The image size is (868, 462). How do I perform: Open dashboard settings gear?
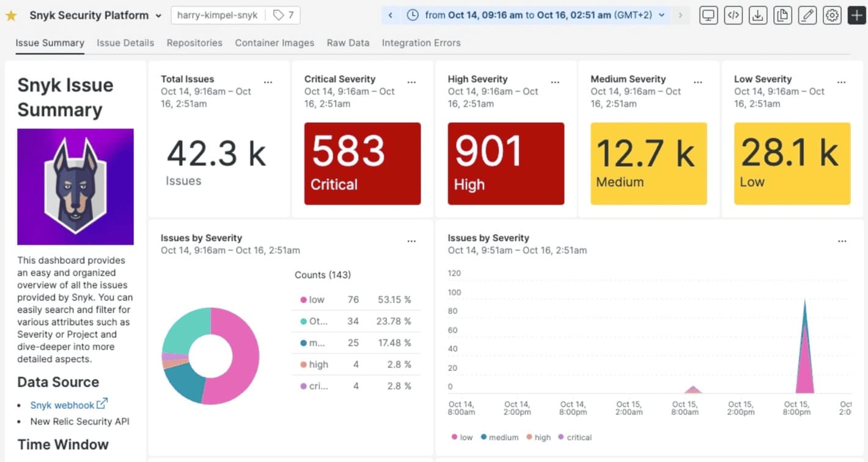coord(832,15)
